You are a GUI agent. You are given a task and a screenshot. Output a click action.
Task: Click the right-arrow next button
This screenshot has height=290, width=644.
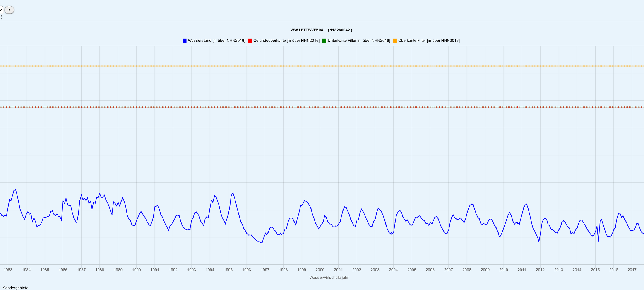[9, 10]
